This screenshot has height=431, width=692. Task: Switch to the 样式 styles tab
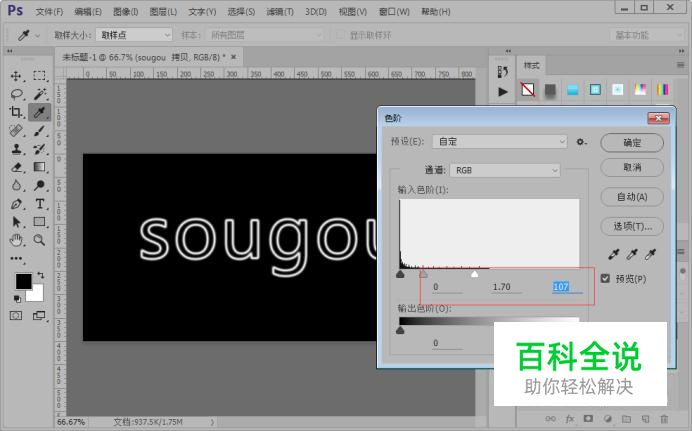[x=531, y=66]
